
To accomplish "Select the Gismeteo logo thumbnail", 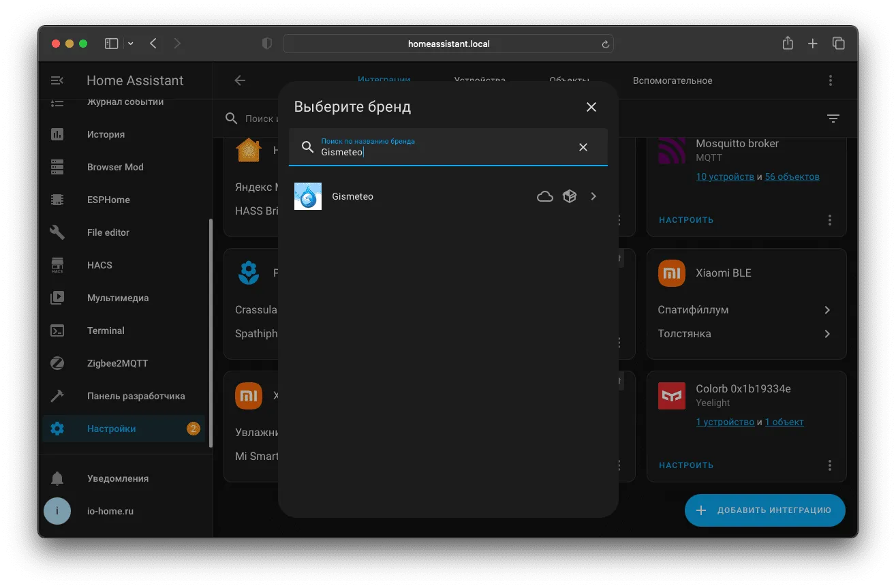I will tap(308, 196).
